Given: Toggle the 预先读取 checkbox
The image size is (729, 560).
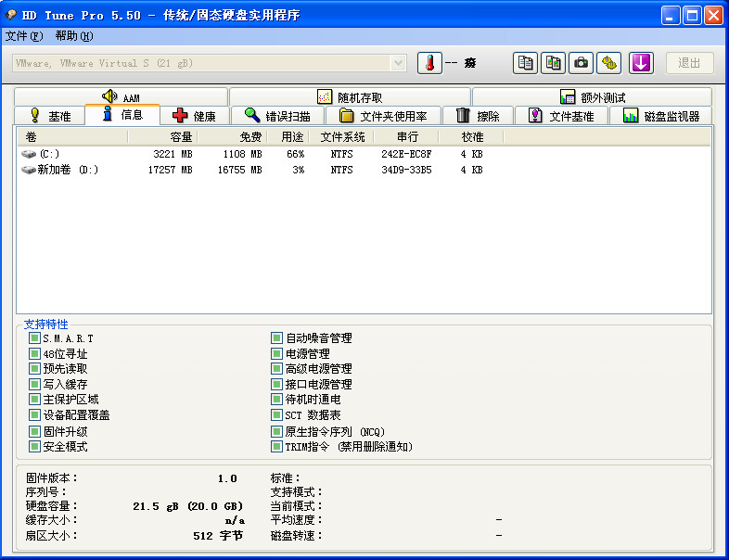Looking at the screenshot, I should click(34, 368).
